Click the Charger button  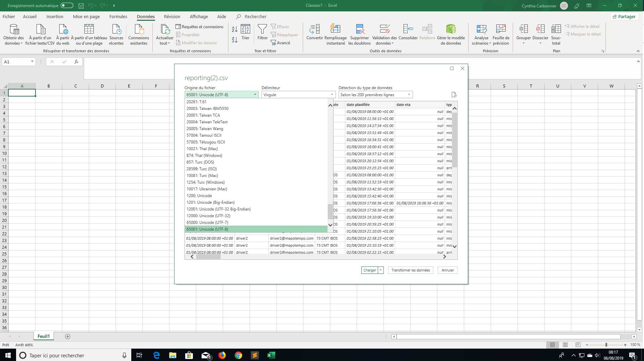coord(369,270)
